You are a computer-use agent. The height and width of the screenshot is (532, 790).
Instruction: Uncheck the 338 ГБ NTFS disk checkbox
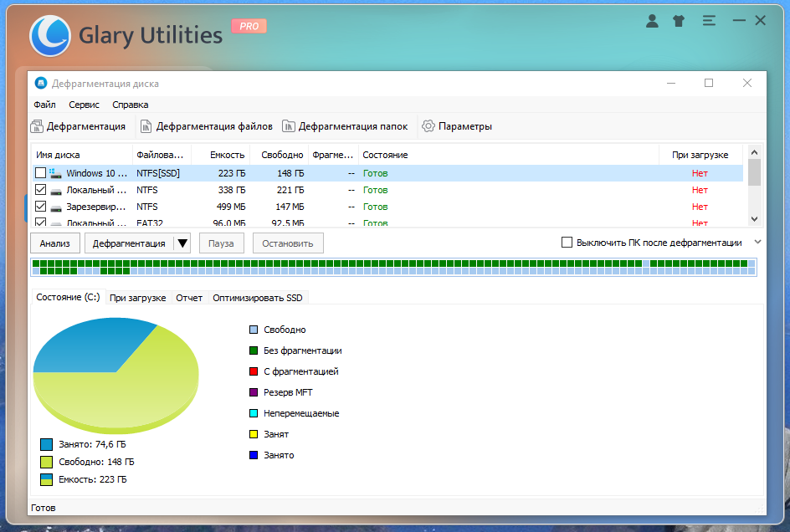(40, 190)
